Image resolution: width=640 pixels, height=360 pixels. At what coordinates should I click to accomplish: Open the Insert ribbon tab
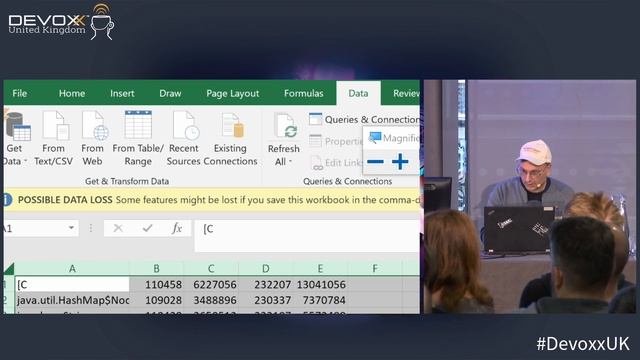122,93
